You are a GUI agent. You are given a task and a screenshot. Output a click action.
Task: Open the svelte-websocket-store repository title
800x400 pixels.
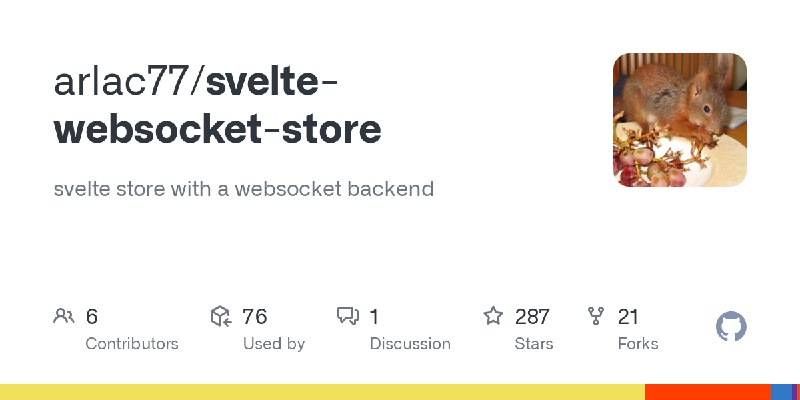pos(217,106)
